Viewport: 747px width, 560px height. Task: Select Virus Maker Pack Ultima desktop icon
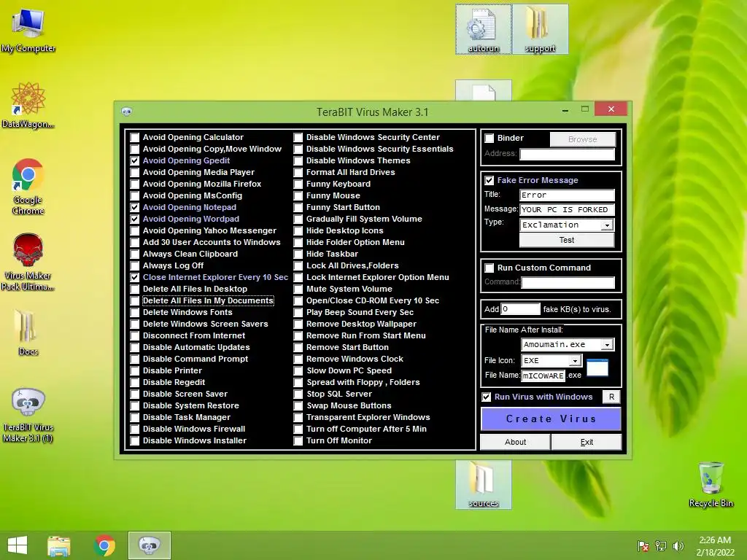[28, 262]
